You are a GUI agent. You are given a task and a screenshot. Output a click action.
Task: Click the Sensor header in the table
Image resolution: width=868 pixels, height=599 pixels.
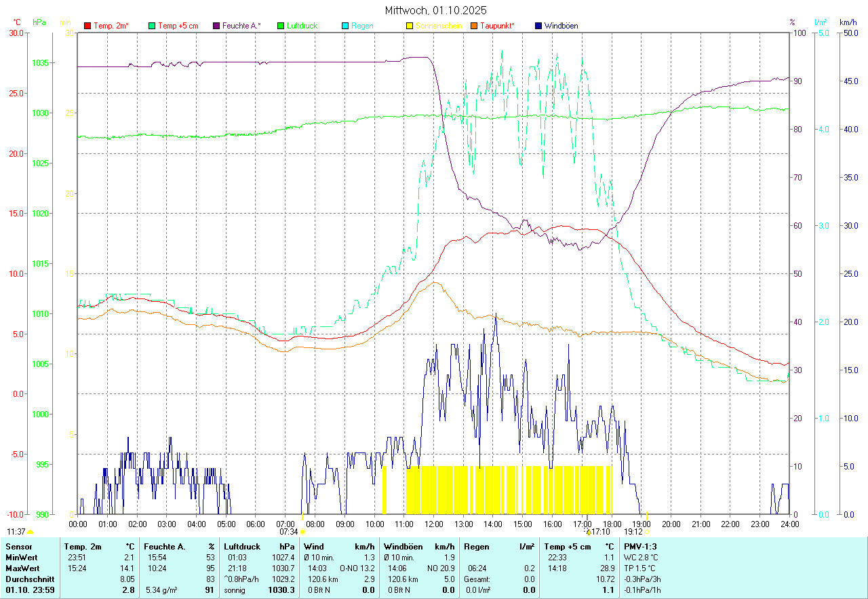pyautogui.click(x=18, y=546)
